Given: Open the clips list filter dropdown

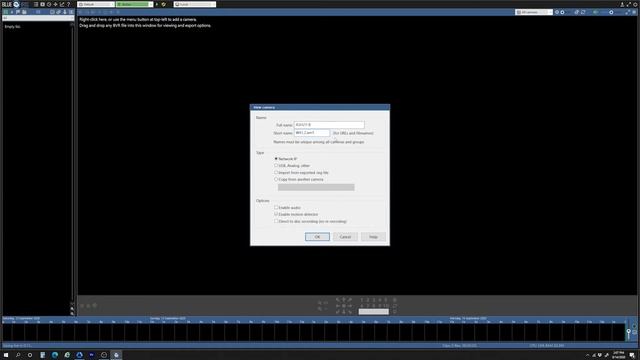Looking at the screenshot, I should tap(38, 18).
